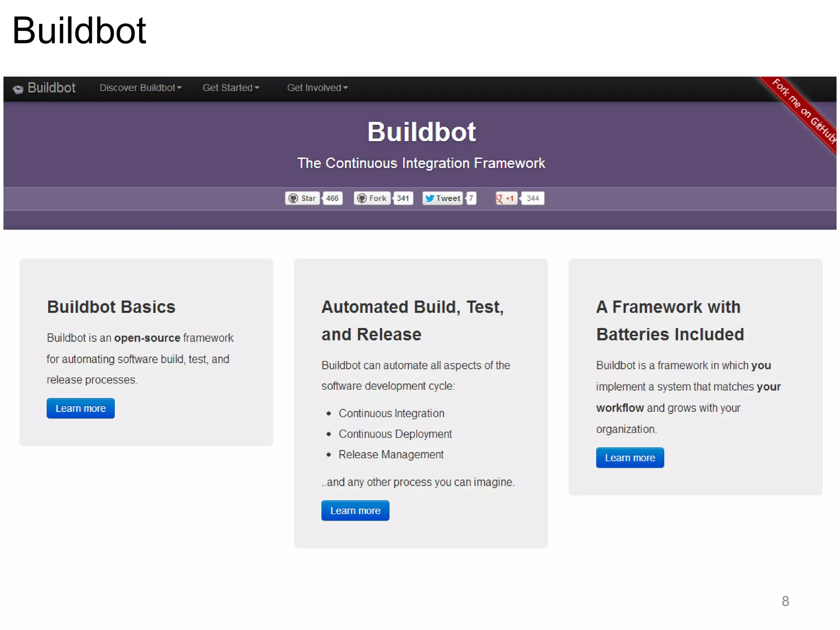
Task: Learn more under A Framework with Batteries Included
Action: pyautogui.click(x=630, y=457)
